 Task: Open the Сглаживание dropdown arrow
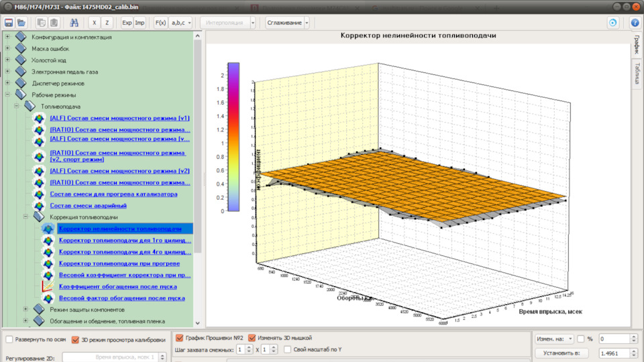pyautogui.click(x=307, y=23)
